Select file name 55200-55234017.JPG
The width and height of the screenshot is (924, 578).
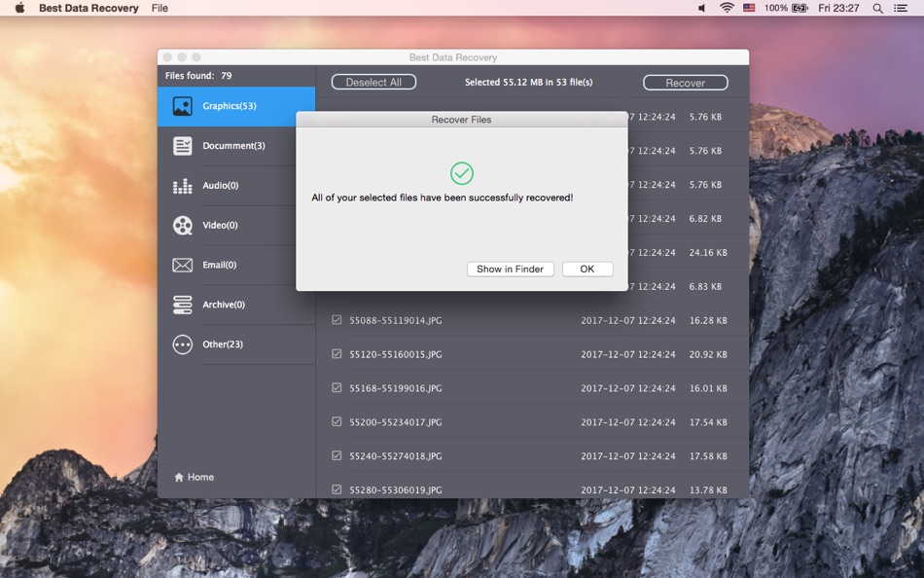(396, 422)
